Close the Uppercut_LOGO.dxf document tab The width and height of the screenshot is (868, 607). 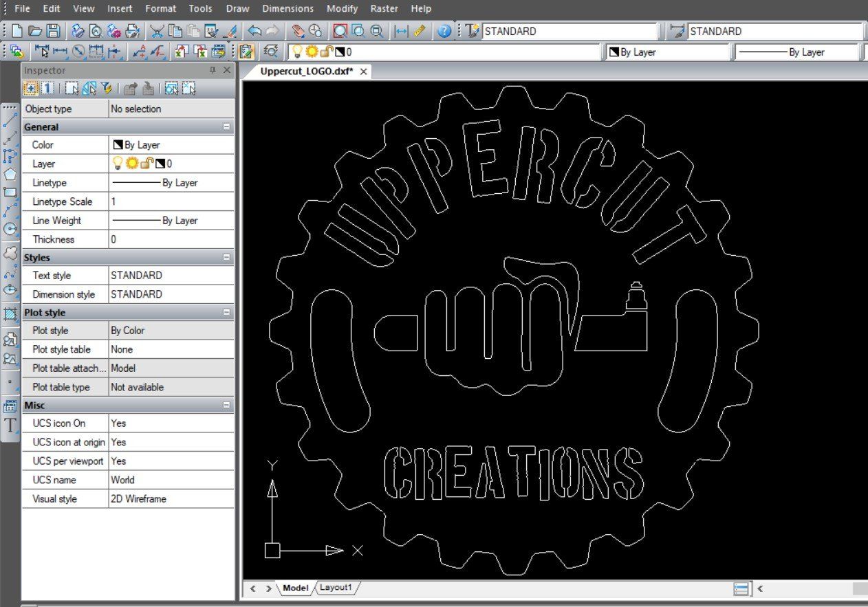click(x=364, y=71)
